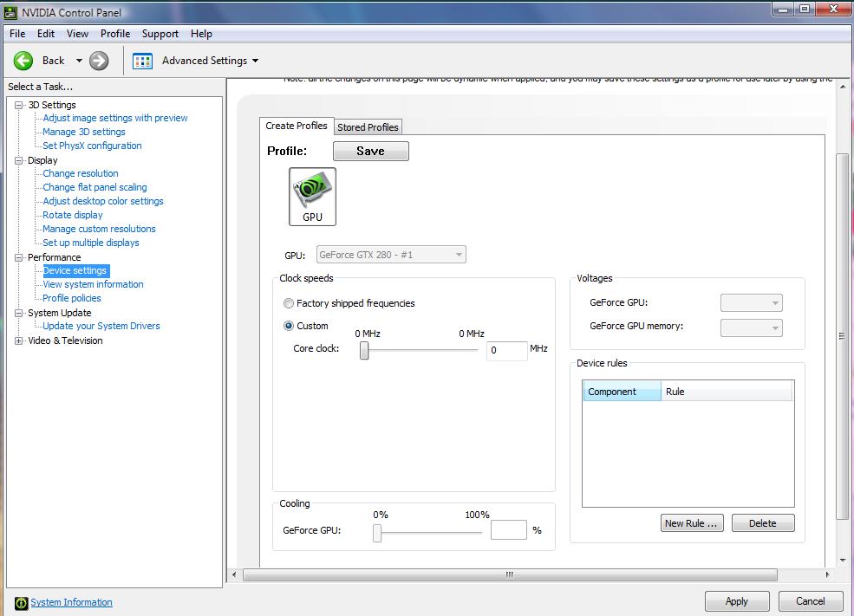The image size is (854, 616).
Task: Open the GeForce GTX 280 GPU dropdown
Action: pyautogui.click(x=391, y=255)
